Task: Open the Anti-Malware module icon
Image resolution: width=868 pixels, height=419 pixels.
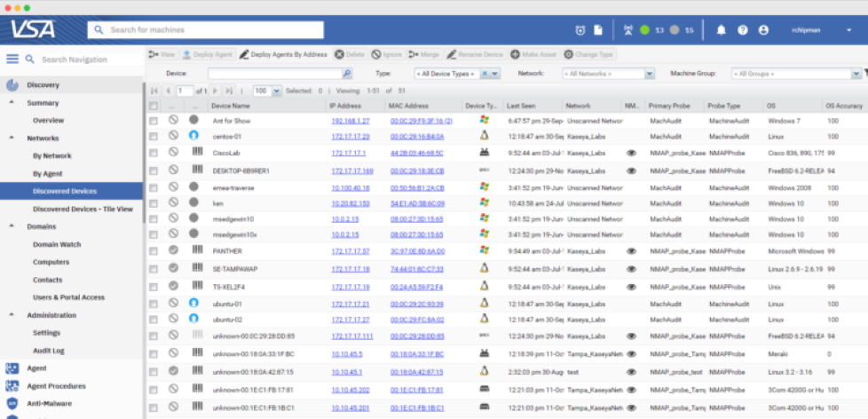Action: (x=12, y=403)
